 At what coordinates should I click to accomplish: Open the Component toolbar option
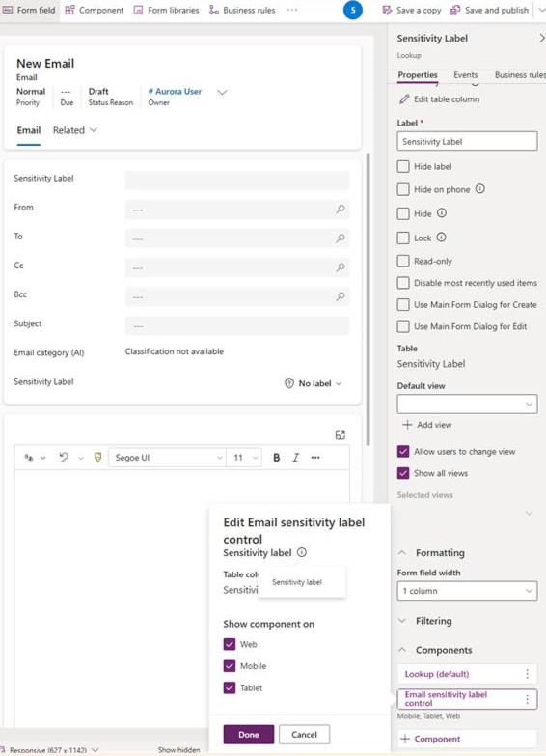(x=95, y=10)
